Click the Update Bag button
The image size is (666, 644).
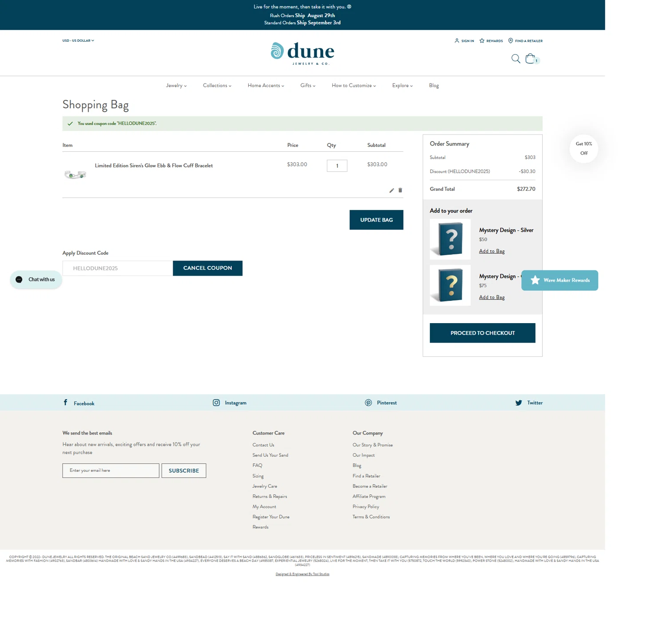(x=376, y=220)
